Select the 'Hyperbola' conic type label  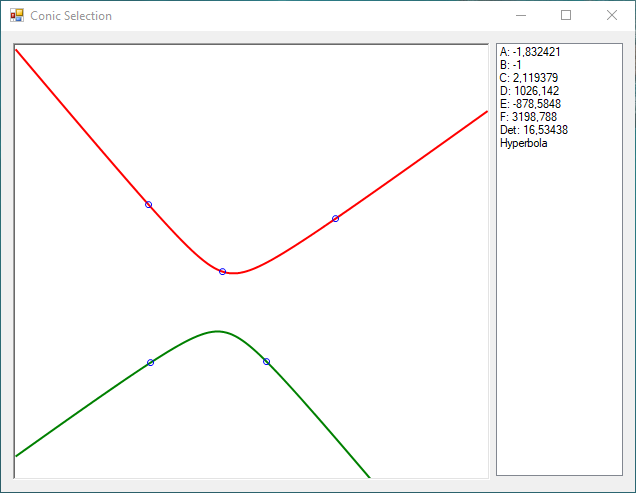coord(523,143)
